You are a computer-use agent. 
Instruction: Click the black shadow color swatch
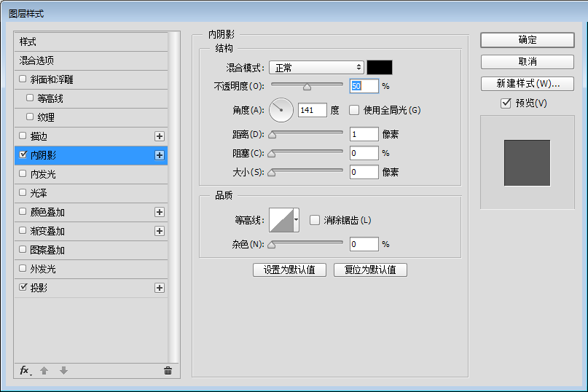(380, 68)
